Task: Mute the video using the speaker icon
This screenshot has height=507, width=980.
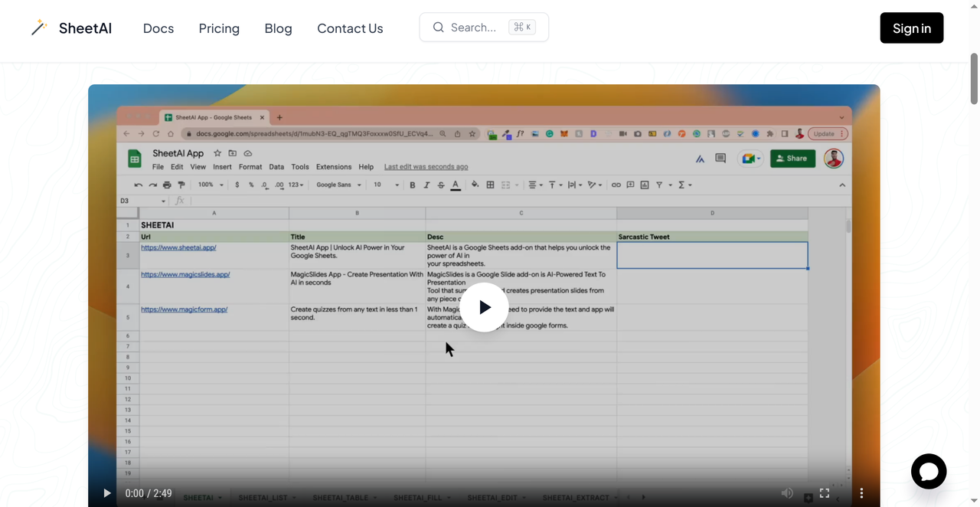Action: 787,493
